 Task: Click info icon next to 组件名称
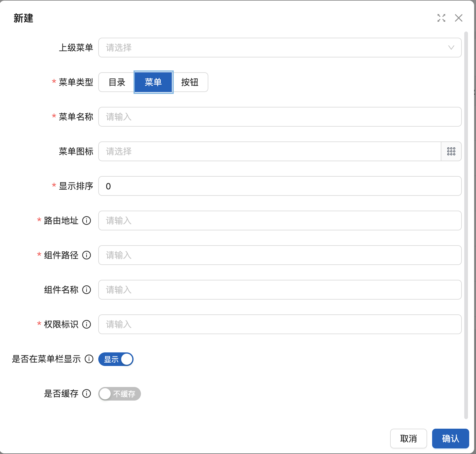click(x=87, y=290)
